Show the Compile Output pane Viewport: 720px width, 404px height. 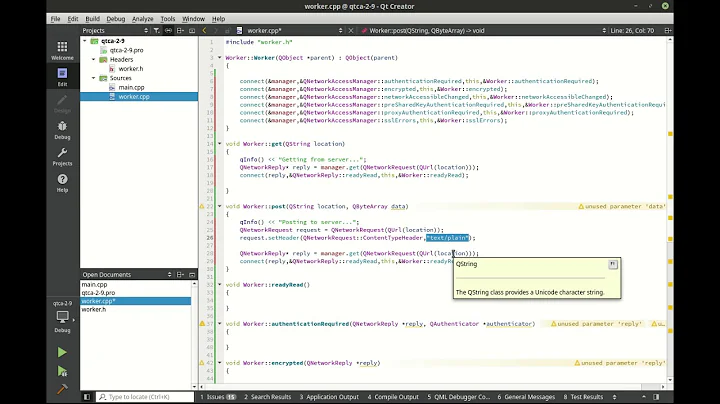[x=393, y=397]
